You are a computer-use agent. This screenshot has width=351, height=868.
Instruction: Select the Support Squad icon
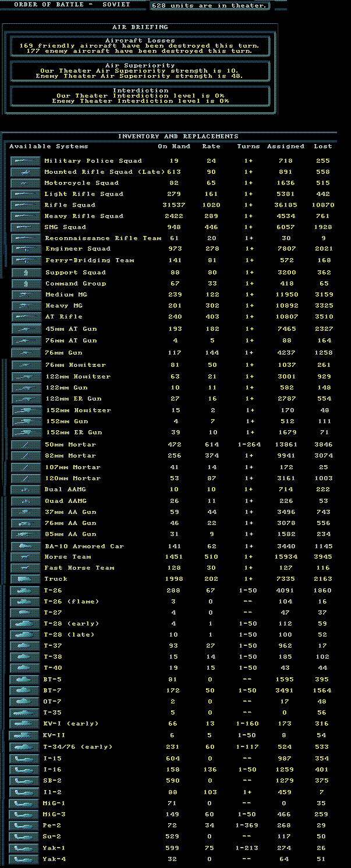(x=26, y=273)
